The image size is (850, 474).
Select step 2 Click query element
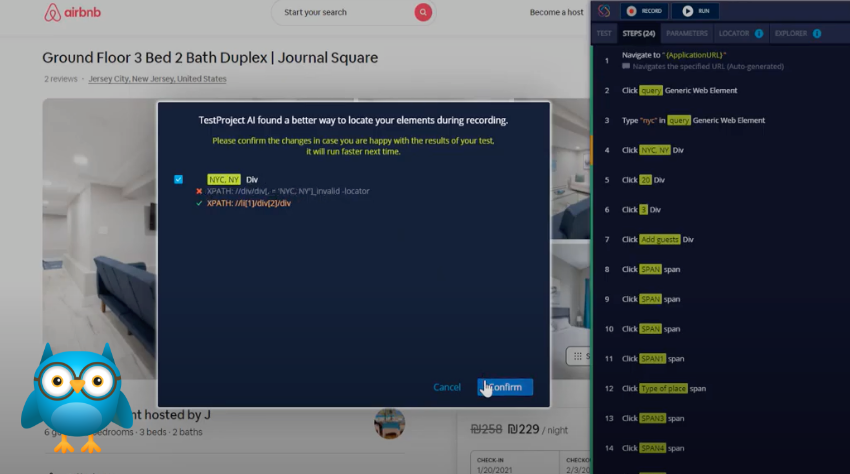(x=721, y=91)
